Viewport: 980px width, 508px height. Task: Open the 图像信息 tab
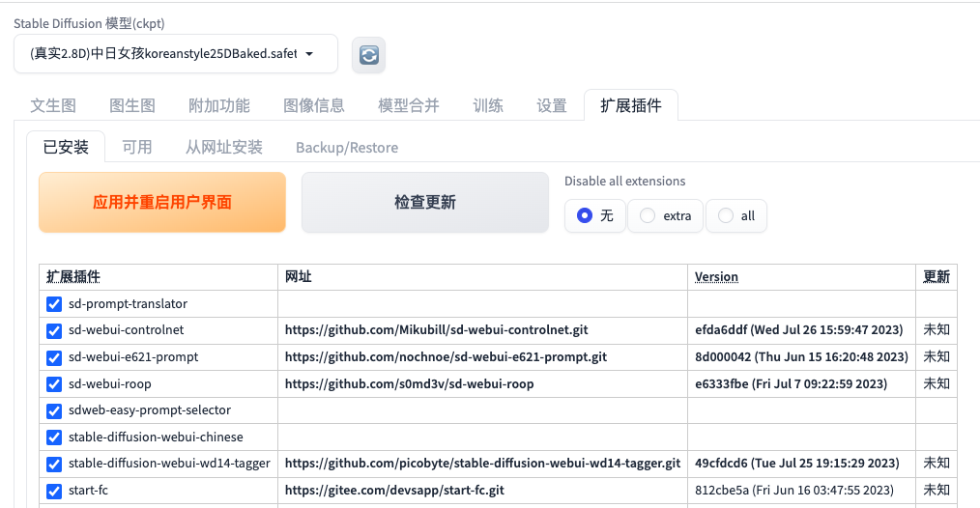coord(314,105)
